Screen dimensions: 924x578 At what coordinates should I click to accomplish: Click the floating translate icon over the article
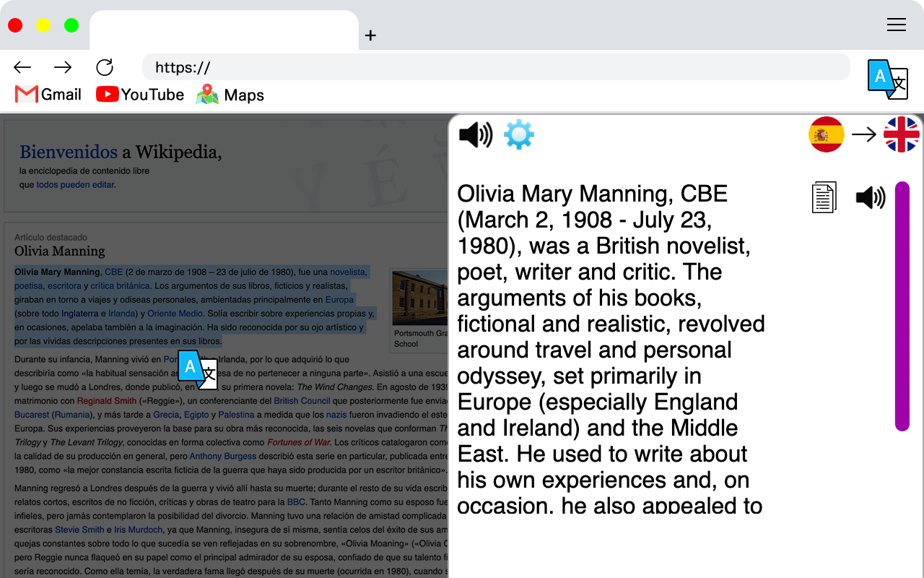[198, 370]
